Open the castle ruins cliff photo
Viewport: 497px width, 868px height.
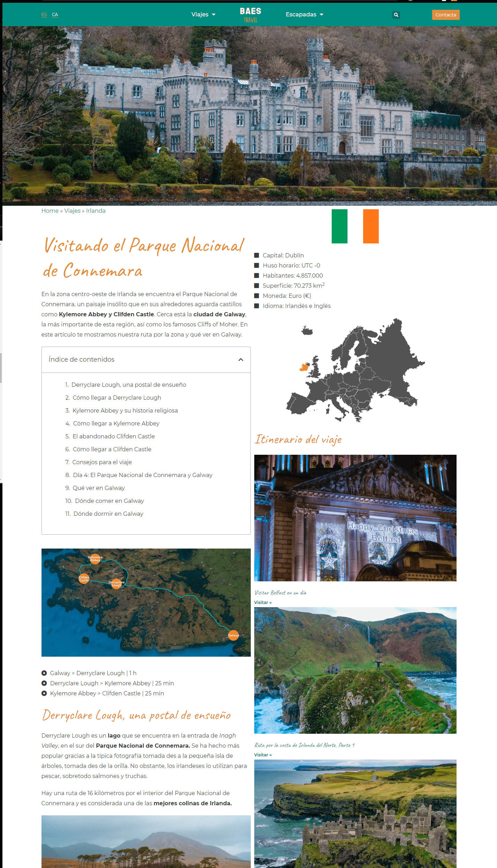tap(355, 814)
